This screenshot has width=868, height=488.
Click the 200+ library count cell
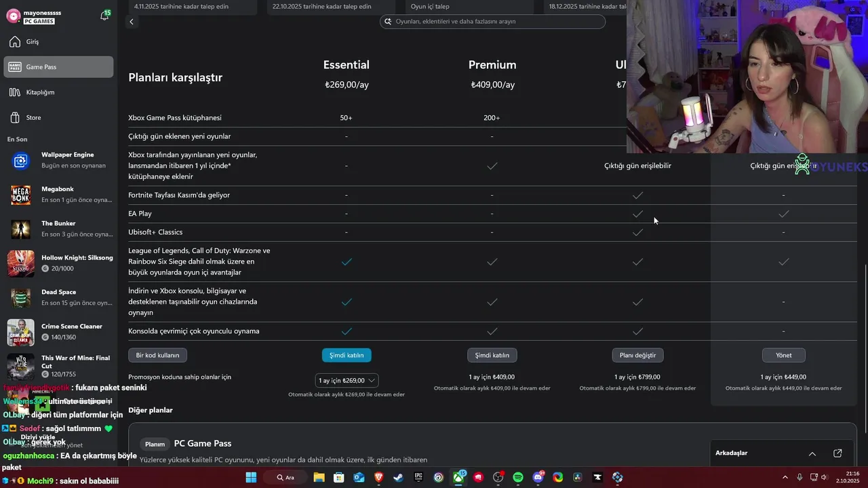point(492,118)
